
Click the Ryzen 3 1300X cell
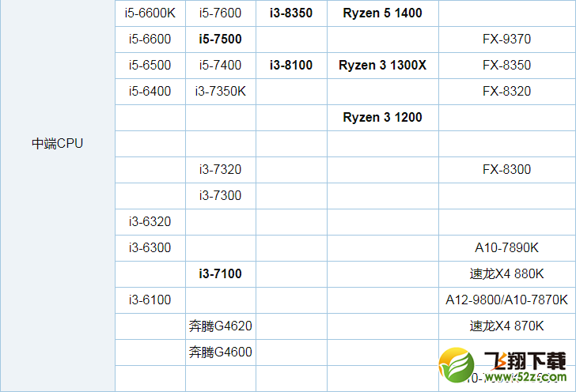382,66
